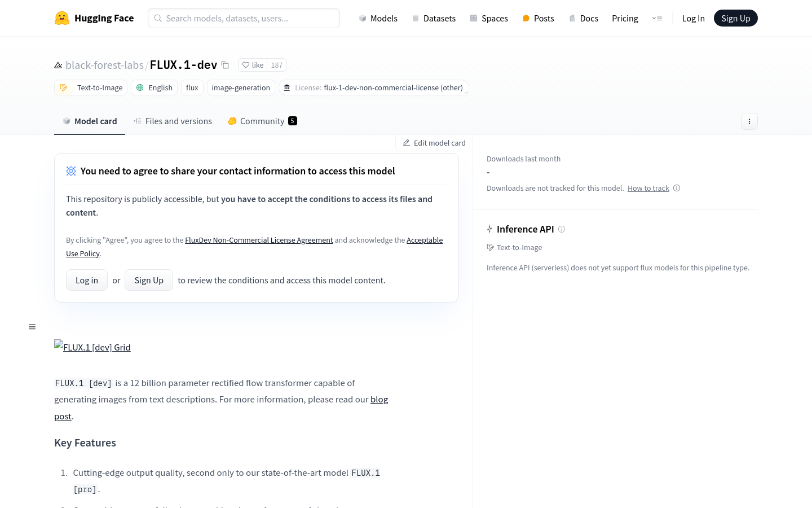812x508 pixels.
Task: Focus the search models input field
Action: click(x=244, y=18)
